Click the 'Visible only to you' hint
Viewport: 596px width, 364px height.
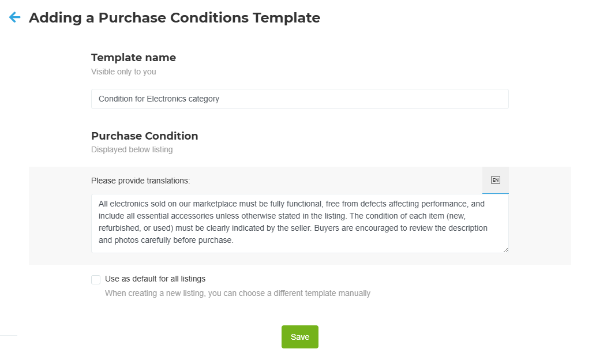(x=123, y=72)
